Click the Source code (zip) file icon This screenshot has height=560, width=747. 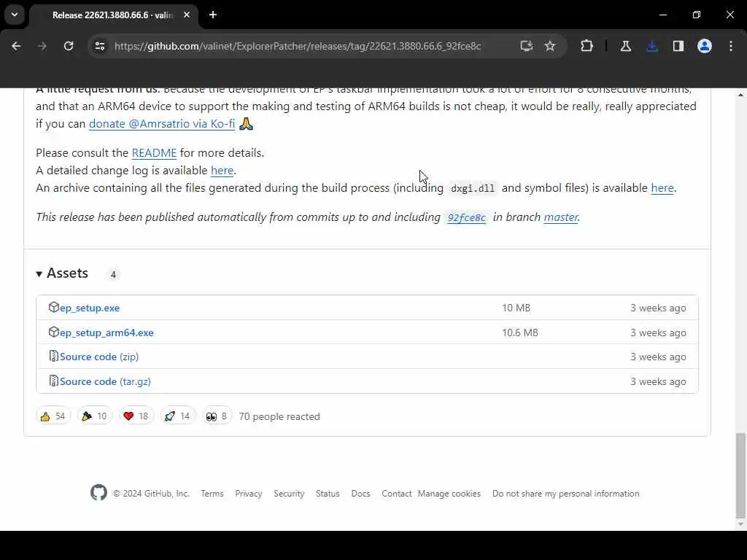pyautogui.click(x=53, y=356)
